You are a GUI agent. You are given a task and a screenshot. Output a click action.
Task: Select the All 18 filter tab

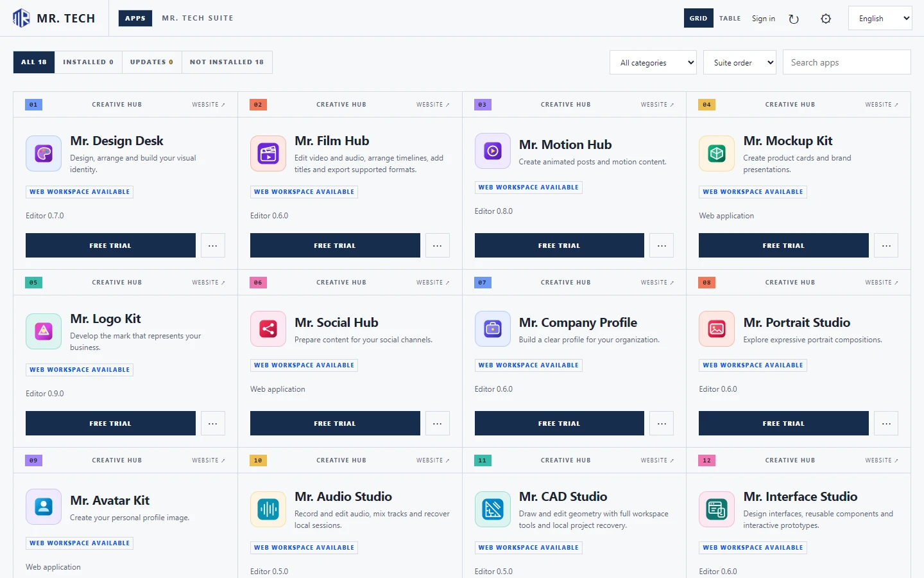tap(34, 62)
